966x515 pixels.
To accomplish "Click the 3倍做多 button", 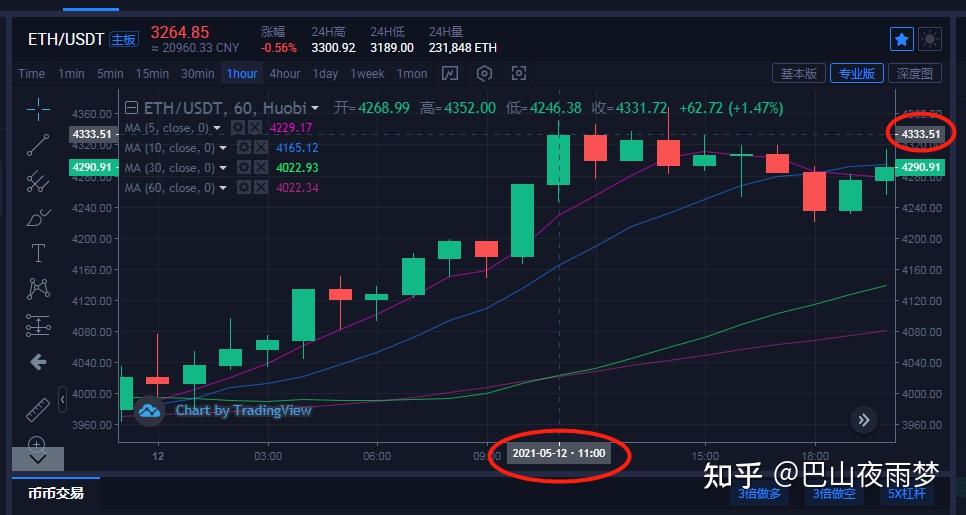I will point(760,493).
